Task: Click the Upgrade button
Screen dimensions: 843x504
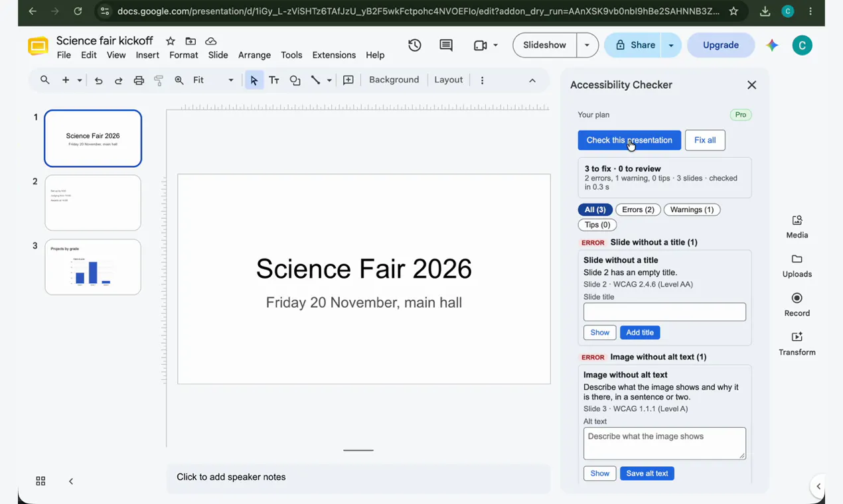Action: click(x=721, y=45)
